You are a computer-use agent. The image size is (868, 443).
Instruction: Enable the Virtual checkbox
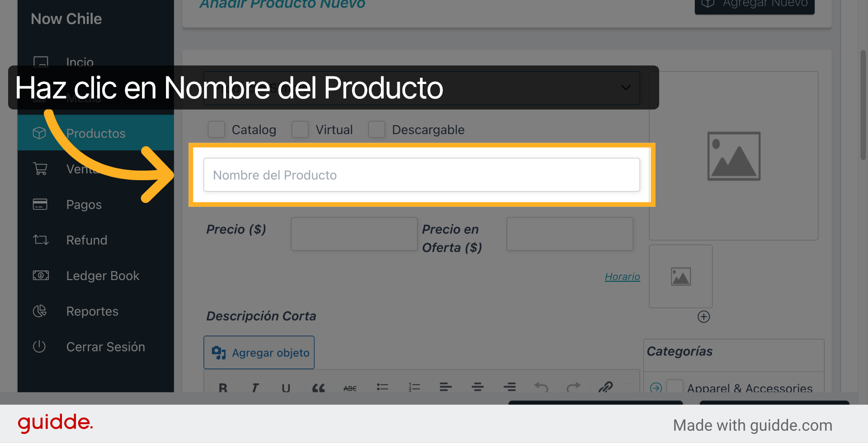tap(300, 130)
